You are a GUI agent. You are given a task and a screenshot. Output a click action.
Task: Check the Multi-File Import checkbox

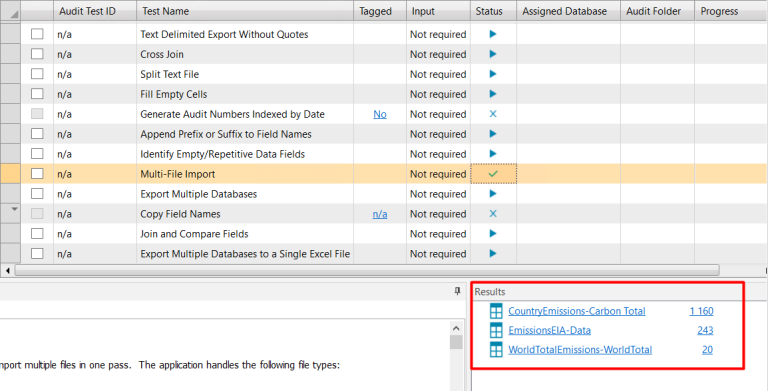[37, 174]
